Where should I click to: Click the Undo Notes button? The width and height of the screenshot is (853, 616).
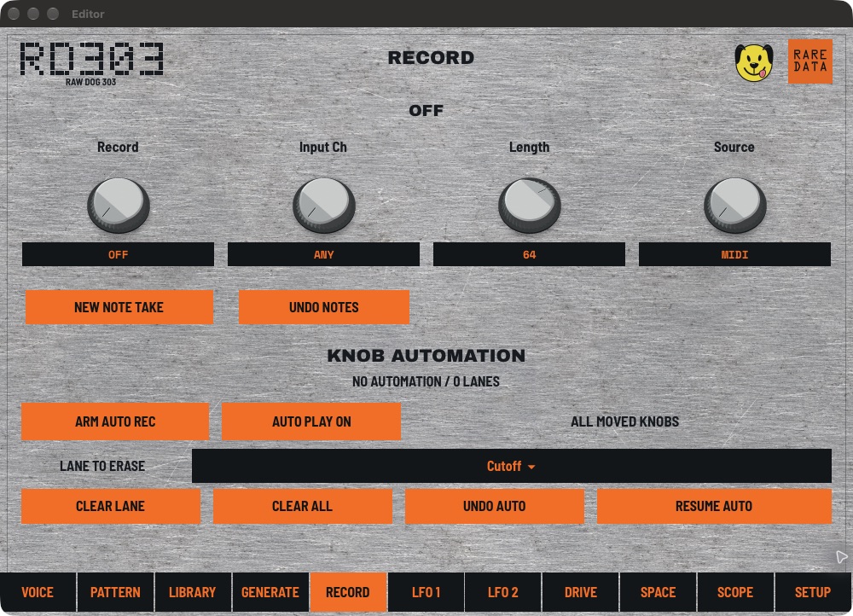323,307
